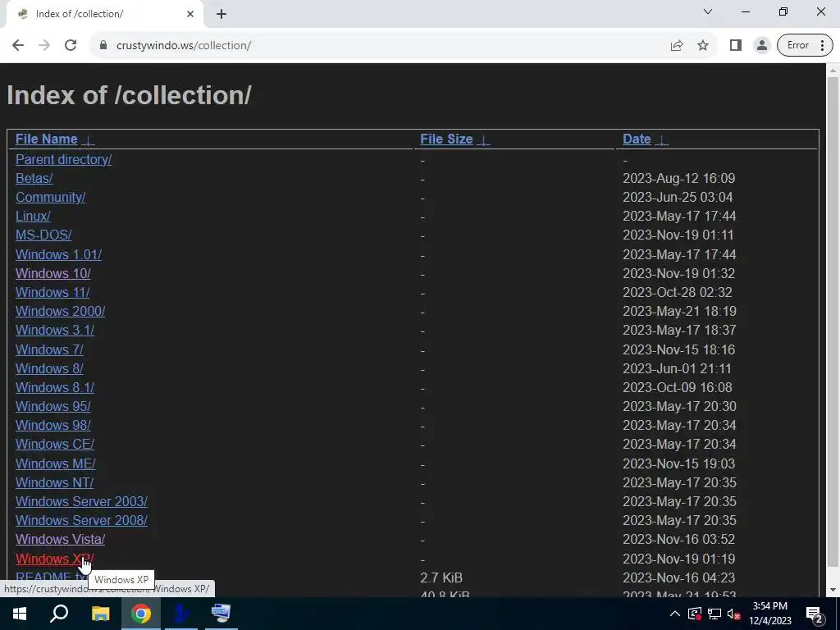The image size is (840, 630).
Task: Open the taskbar search icon
Action: tap(59, 614)
